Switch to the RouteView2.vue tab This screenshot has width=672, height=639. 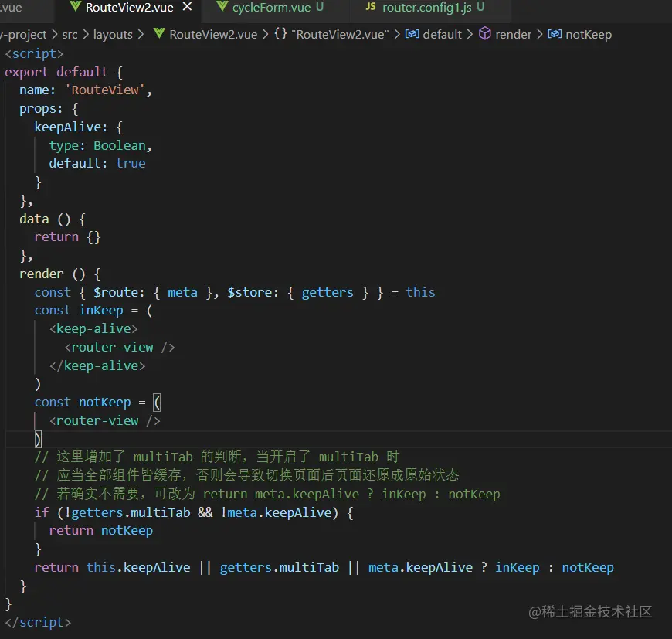127,8
